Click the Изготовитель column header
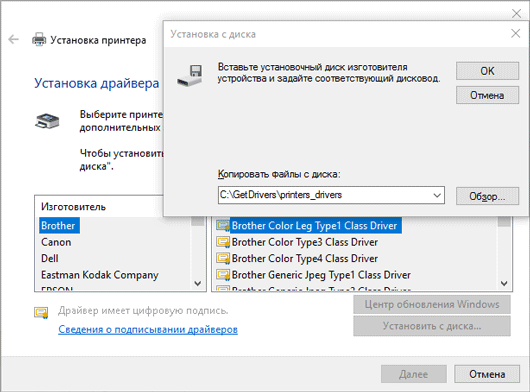The width and height of the screenshot is (530, 392). 73,206
